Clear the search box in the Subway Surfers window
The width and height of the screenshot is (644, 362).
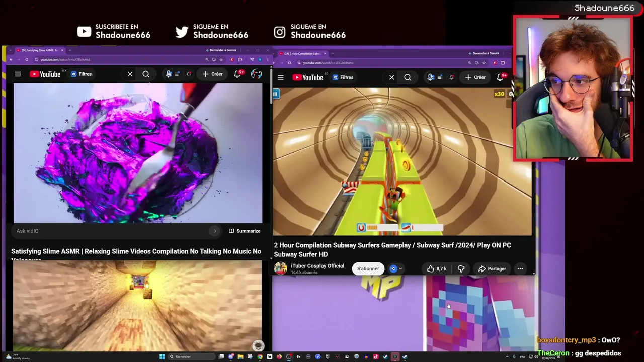point(391,77)
